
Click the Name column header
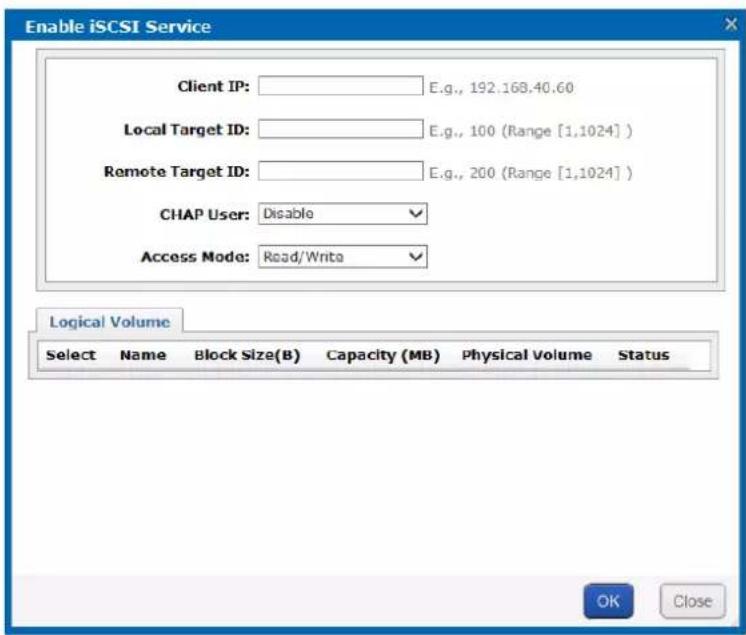[x=143, y=355]
